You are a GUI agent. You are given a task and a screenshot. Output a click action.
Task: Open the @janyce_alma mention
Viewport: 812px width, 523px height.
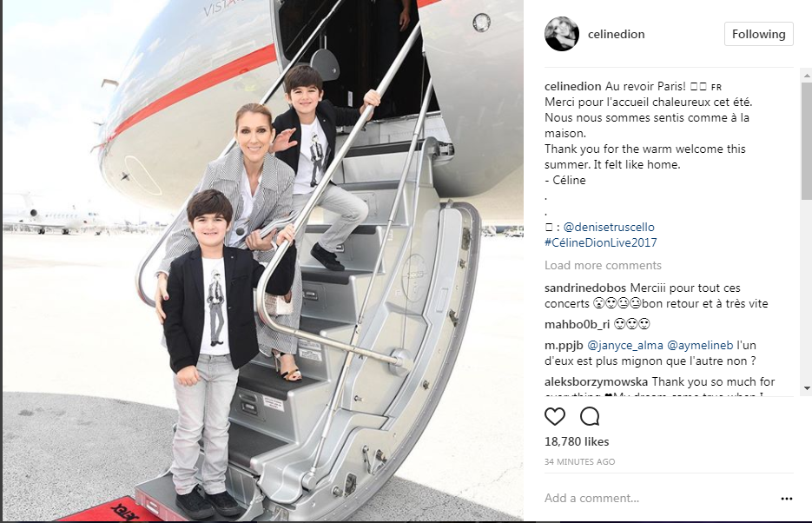click(624, 346)
